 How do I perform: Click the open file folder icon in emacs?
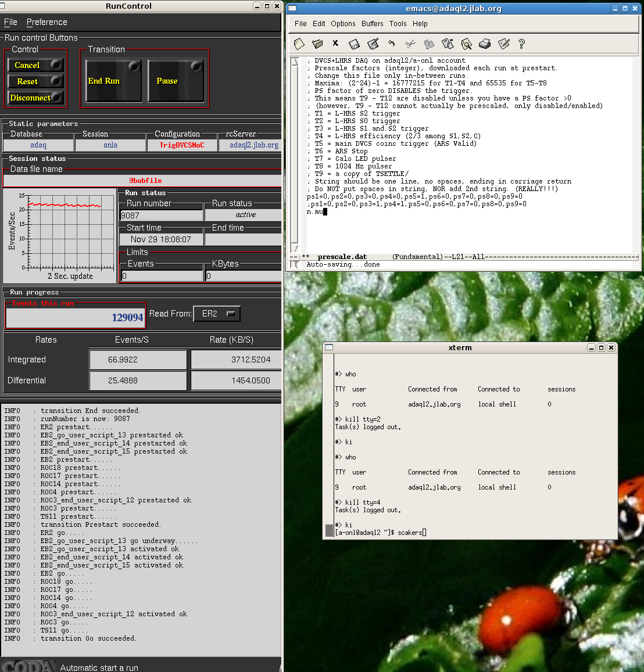click(x=317, y=44)
